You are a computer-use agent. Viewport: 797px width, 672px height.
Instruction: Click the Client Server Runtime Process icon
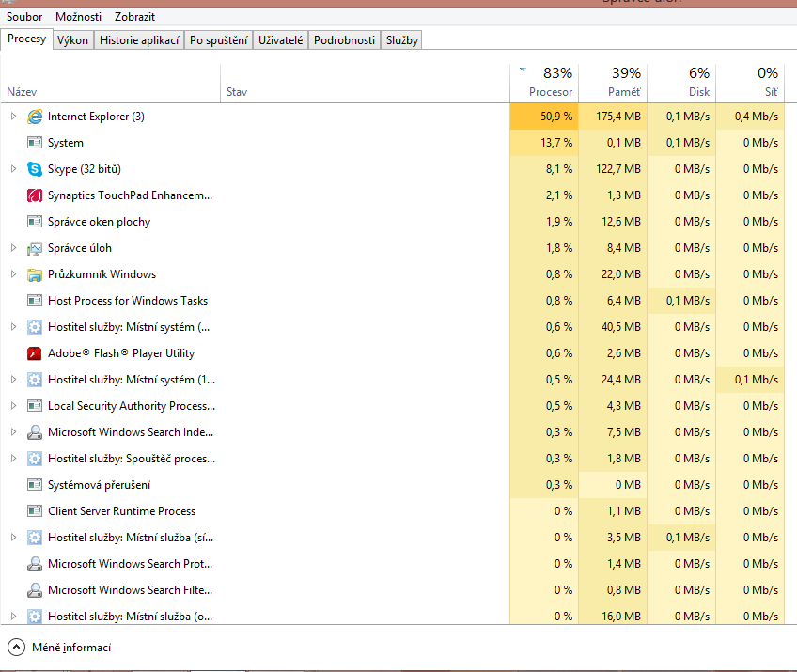[x=35, y=511]
